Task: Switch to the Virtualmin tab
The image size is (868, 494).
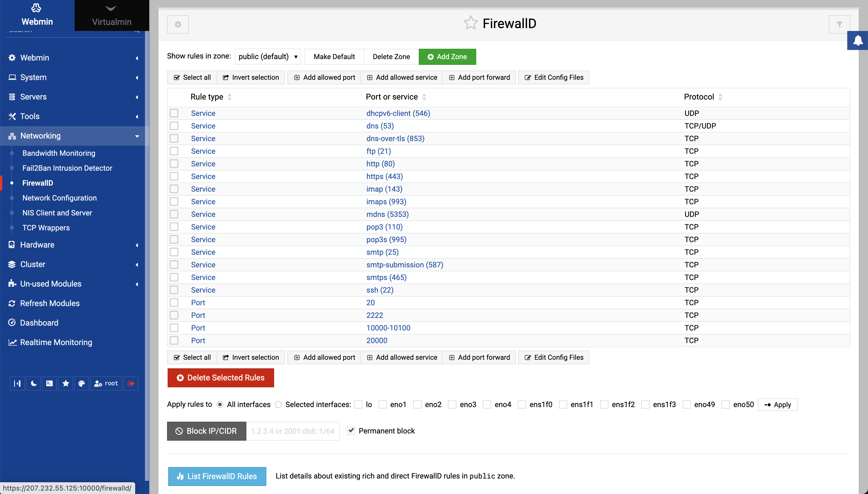Action: click(112, 15)
